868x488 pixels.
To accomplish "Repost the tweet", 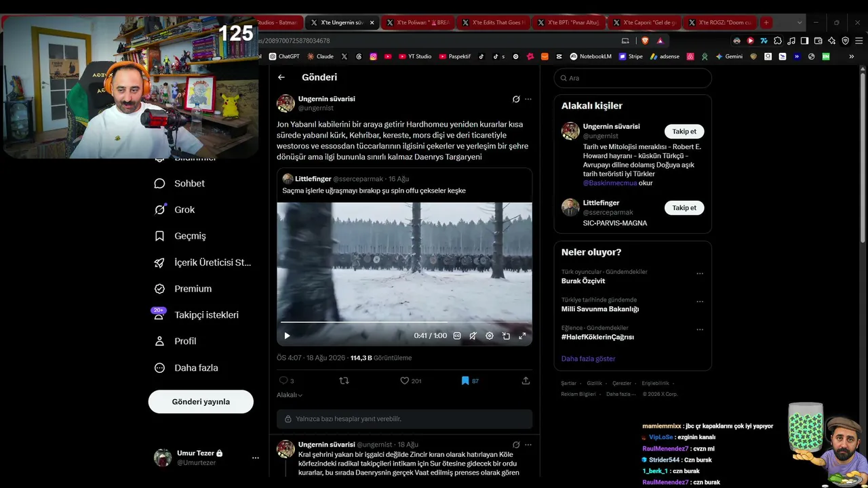I will click(344, 381).
